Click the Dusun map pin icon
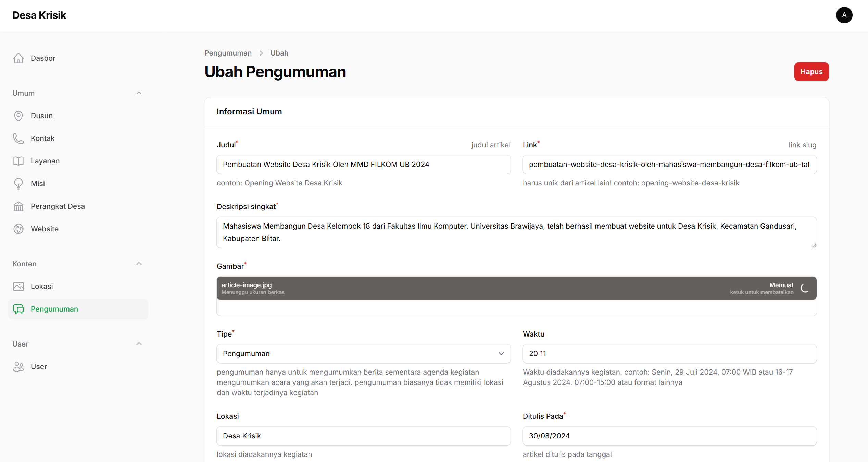 click(18, 116)
